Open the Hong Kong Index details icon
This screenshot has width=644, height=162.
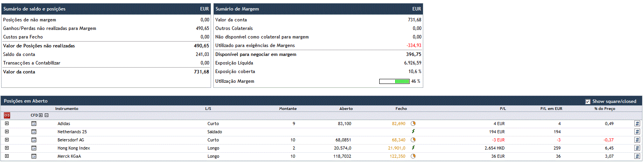click(34, 148)
